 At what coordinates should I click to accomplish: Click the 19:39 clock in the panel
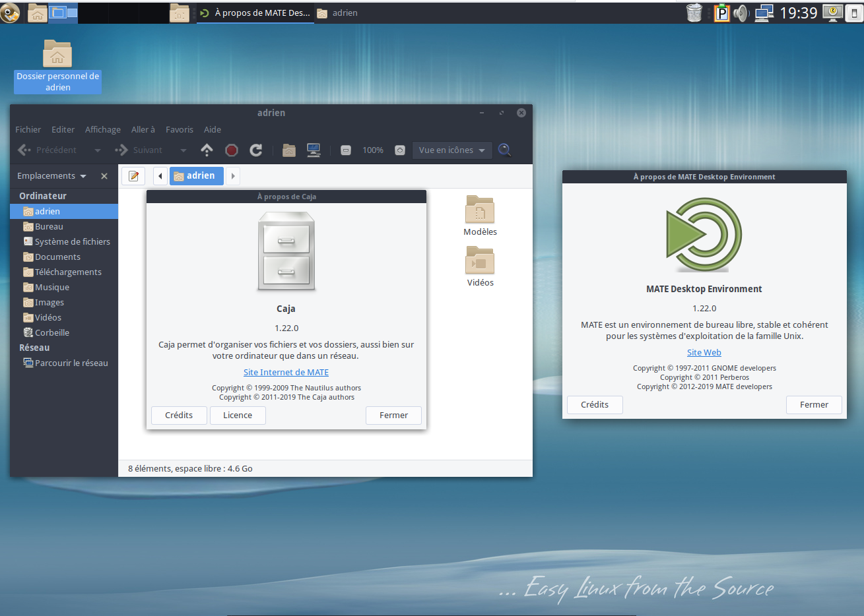(799, 13)
